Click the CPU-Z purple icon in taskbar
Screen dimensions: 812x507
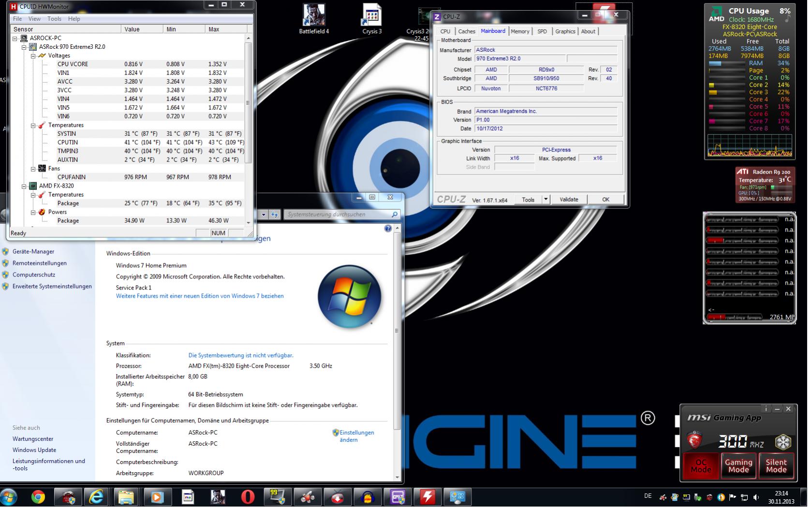click(x=398, y=497)
